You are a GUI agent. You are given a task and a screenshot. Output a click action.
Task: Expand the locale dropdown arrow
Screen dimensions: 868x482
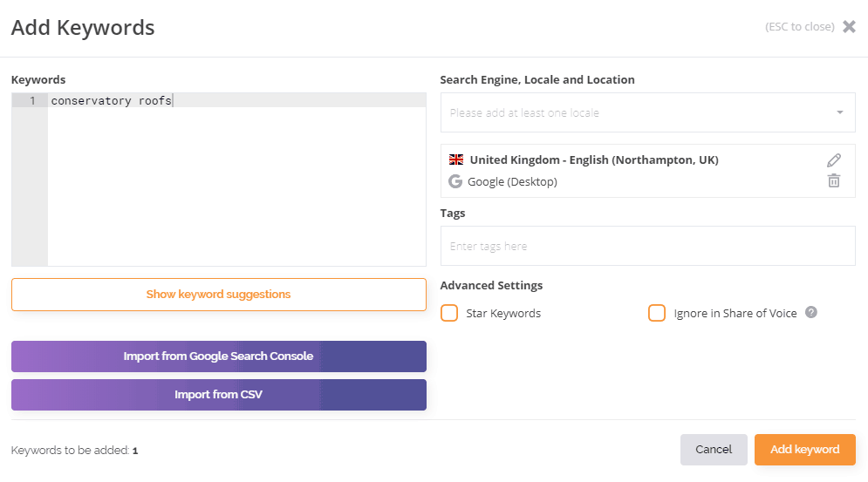tap(839, 112)
